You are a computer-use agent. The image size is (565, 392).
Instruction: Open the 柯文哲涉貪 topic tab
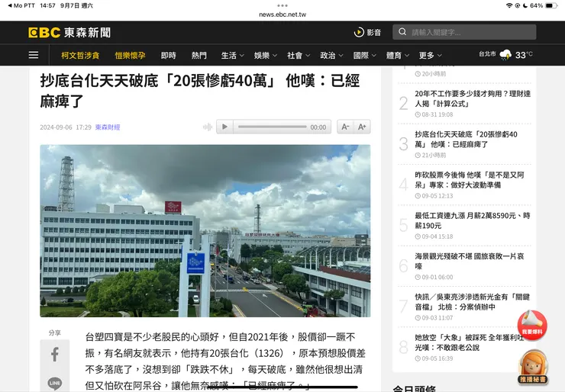80,56
